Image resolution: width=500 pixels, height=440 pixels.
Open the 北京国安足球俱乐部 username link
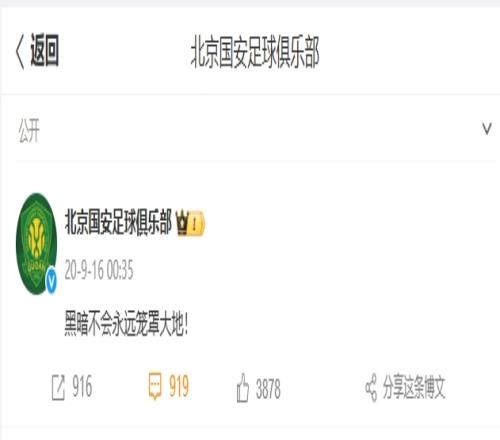tap(118, 222)
